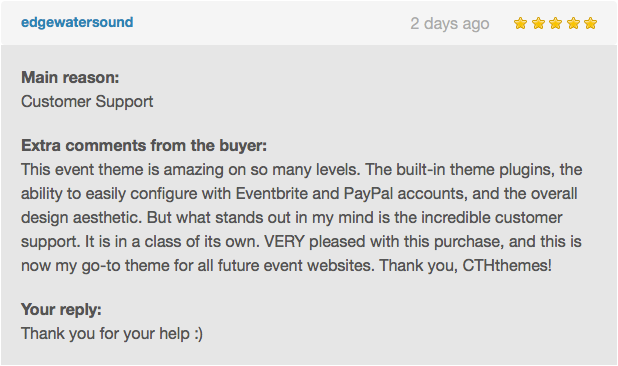Click the 'Thank you for your help :)' reply

coord(112,334)
